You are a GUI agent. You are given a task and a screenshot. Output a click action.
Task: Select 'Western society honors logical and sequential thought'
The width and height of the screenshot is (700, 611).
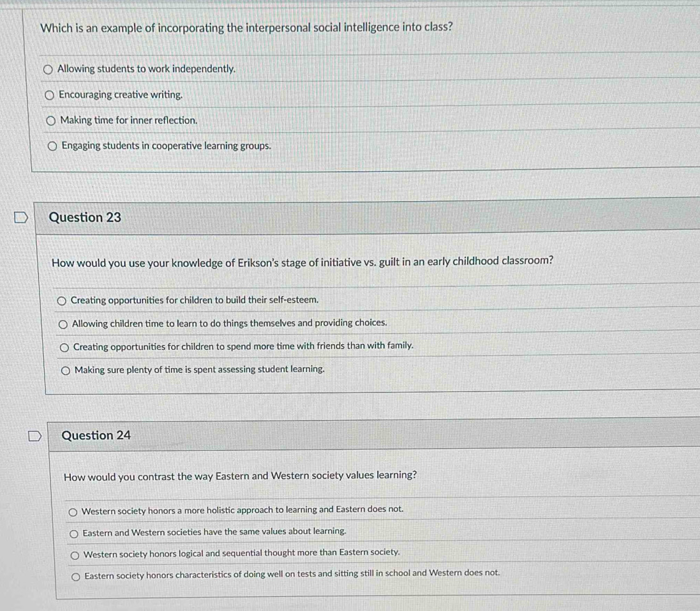(74, 552)
